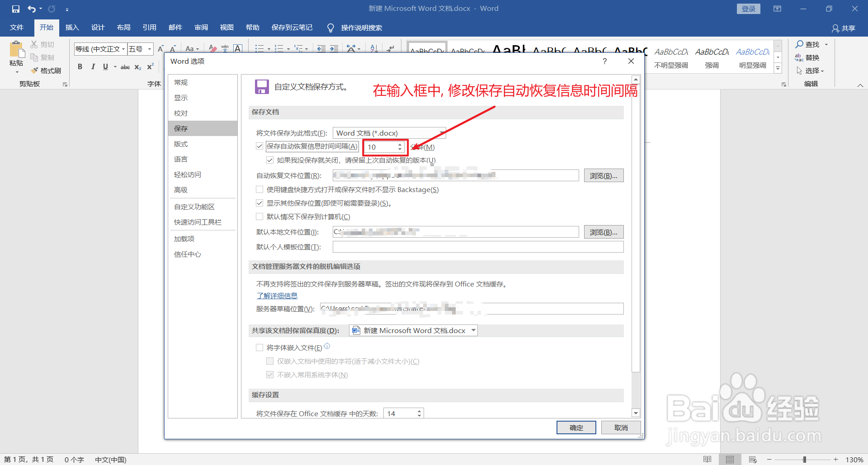
Task: Open the 了解详细信息 link
Action: tap(277, 296)
